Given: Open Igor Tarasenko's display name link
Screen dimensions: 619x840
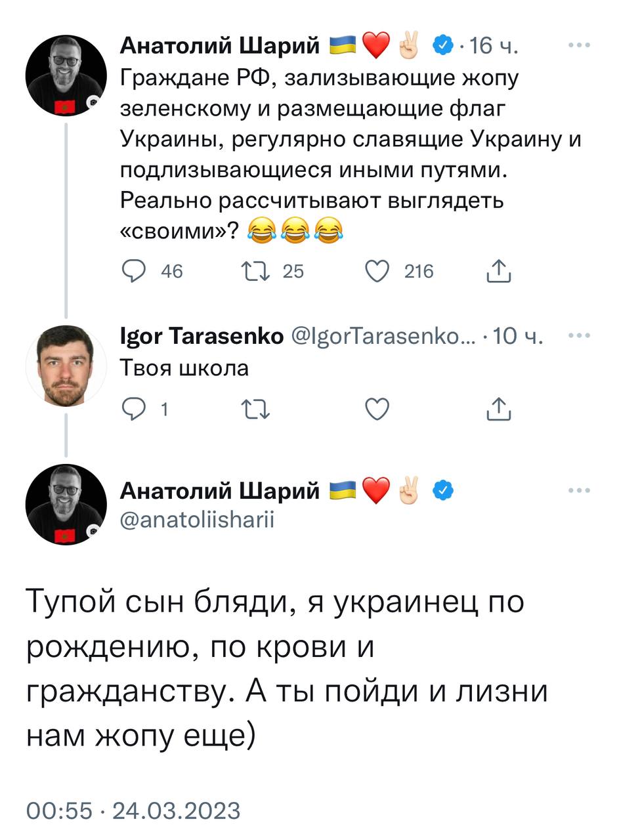Looking at the screenshot, I should coord(202,337).
